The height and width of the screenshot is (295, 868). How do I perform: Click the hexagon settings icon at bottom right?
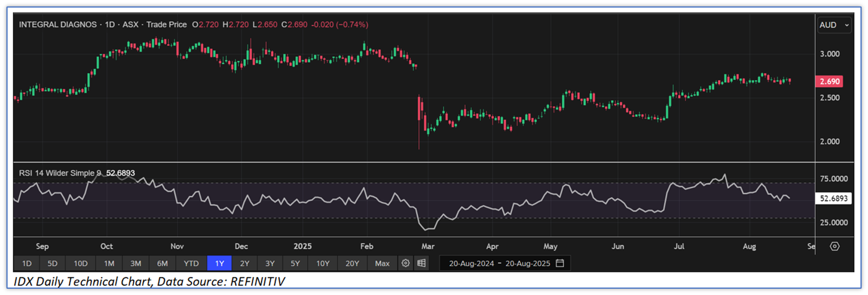[835, 246]
